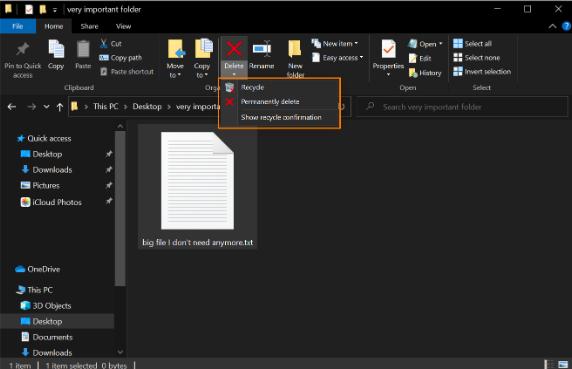Click in the Search very important folder box
Viewport: 572px width, 369px height.
pos(462,107)
